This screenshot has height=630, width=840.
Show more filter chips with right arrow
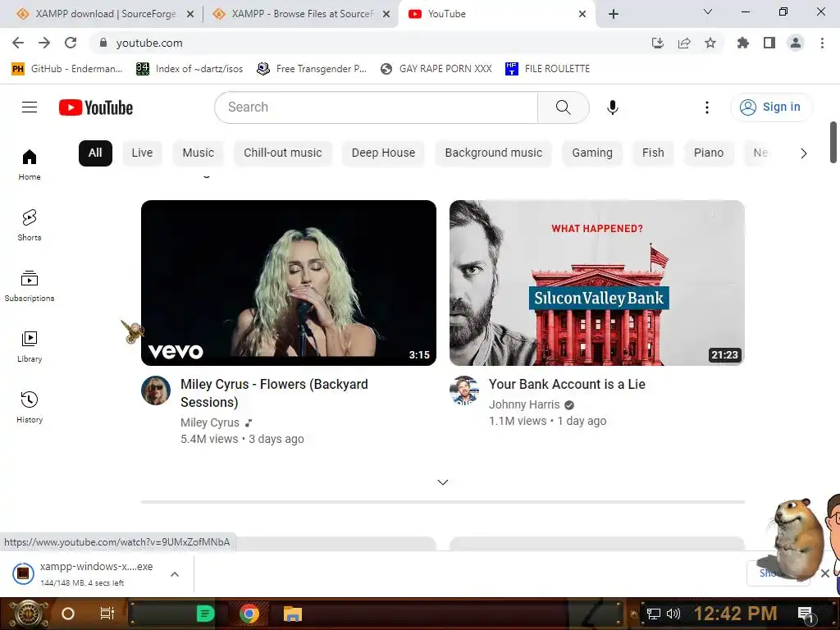coord(804,153)
